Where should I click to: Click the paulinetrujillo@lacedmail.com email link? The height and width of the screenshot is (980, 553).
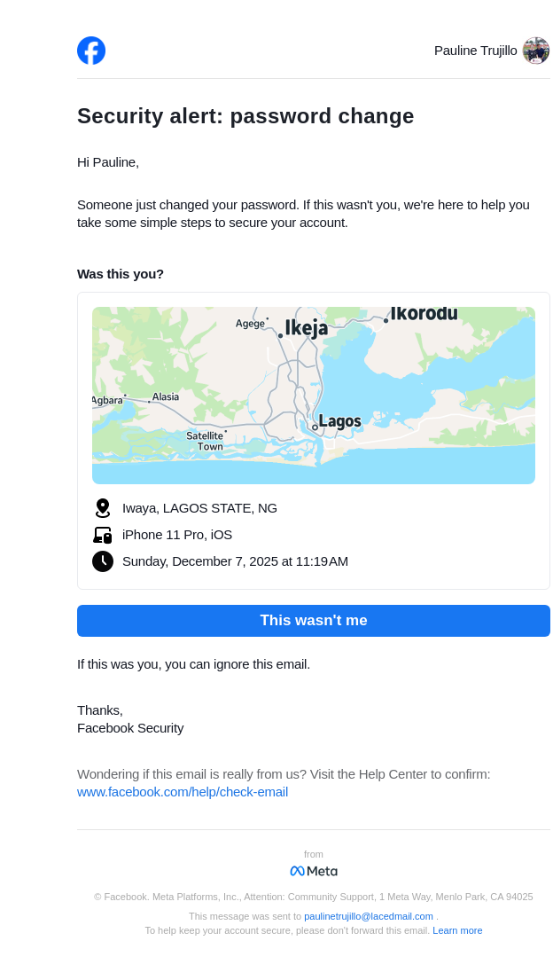369,916
